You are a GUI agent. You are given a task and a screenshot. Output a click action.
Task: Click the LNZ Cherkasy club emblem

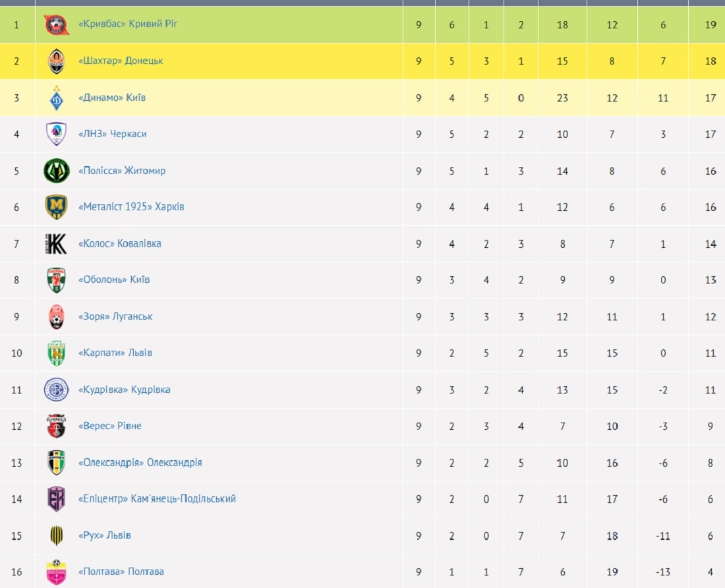click(x=56, y=134)
